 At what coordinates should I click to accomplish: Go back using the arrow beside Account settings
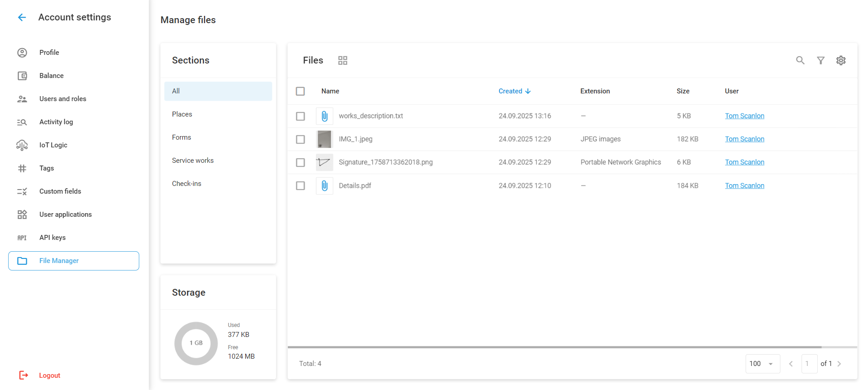[22, 17]
